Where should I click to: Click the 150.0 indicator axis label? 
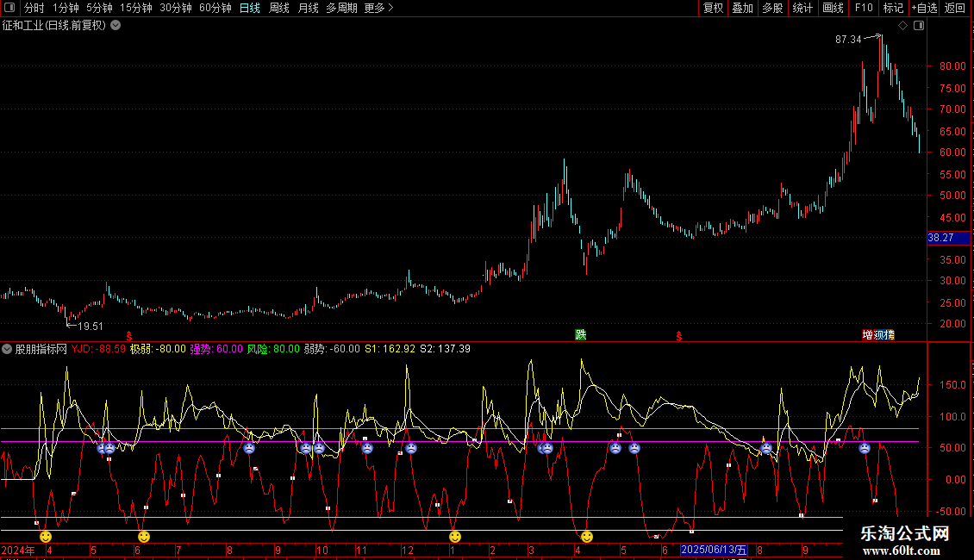(952, 385)
